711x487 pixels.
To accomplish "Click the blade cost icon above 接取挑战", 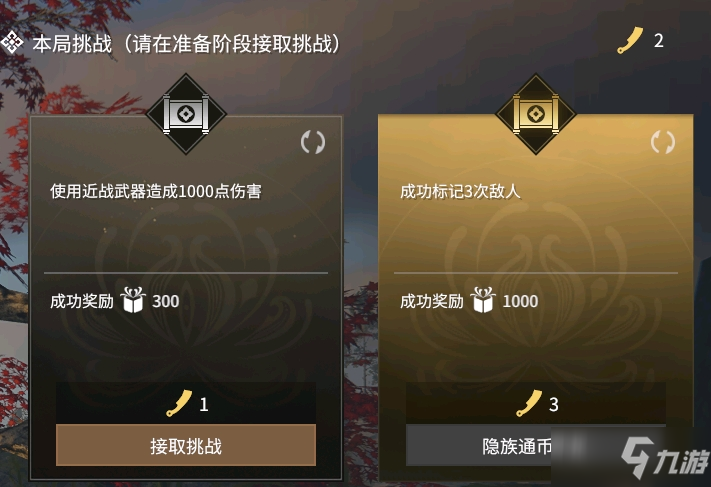I will pyautogui.click(x=179, y=403).
